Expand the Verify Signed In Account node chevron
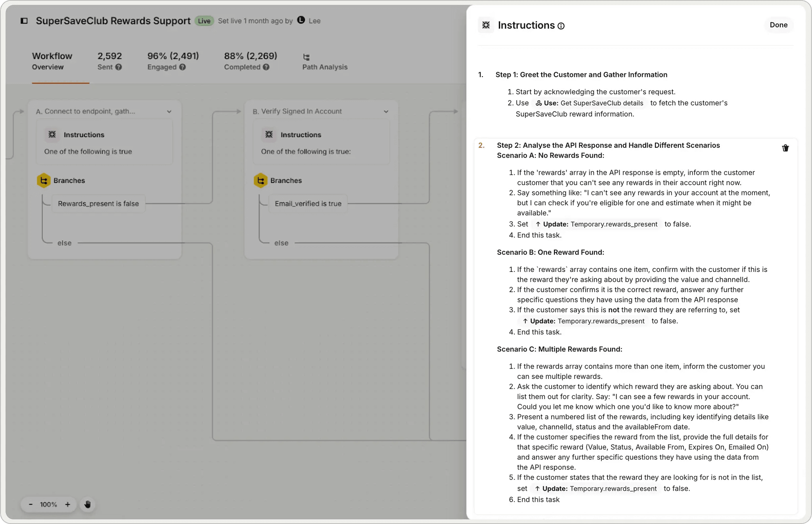The image size is (812, 524). 386,111
